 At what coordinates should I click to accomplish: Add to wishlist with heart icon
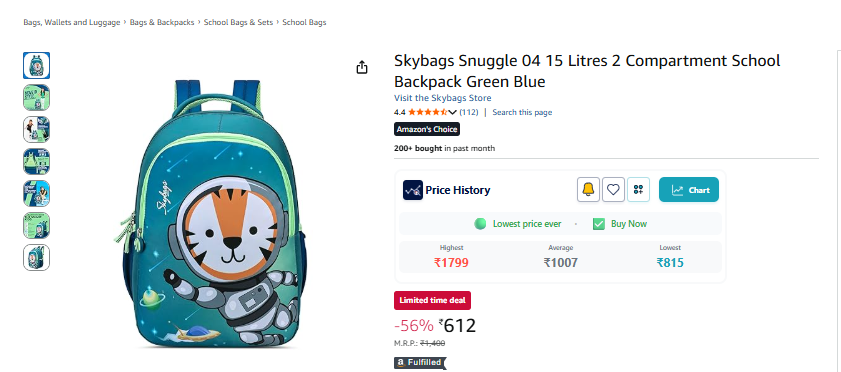pos(613,190)
